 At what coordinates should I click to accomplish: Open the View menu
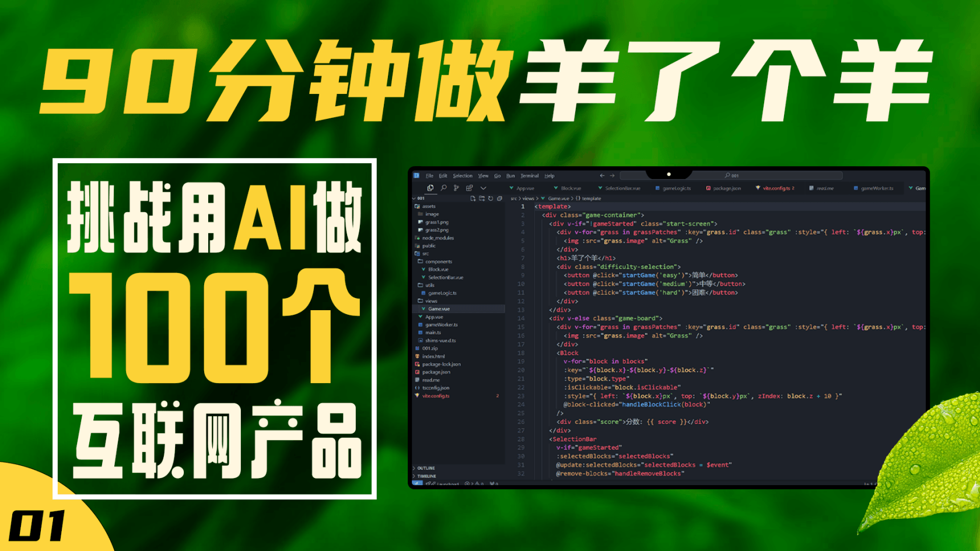coord(483,176)
